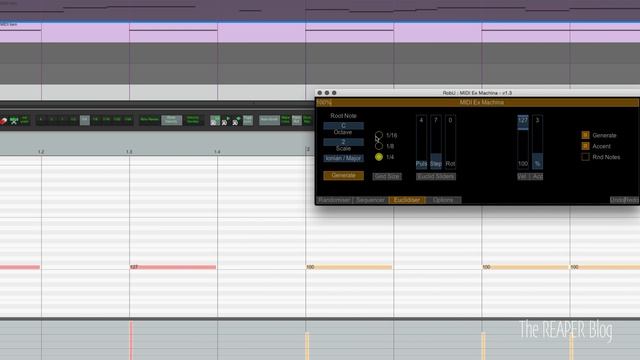This screenshot has width=640, height=360.
Task: Select the orange note labeled 100 at bar 2
Action: [349, 267]
